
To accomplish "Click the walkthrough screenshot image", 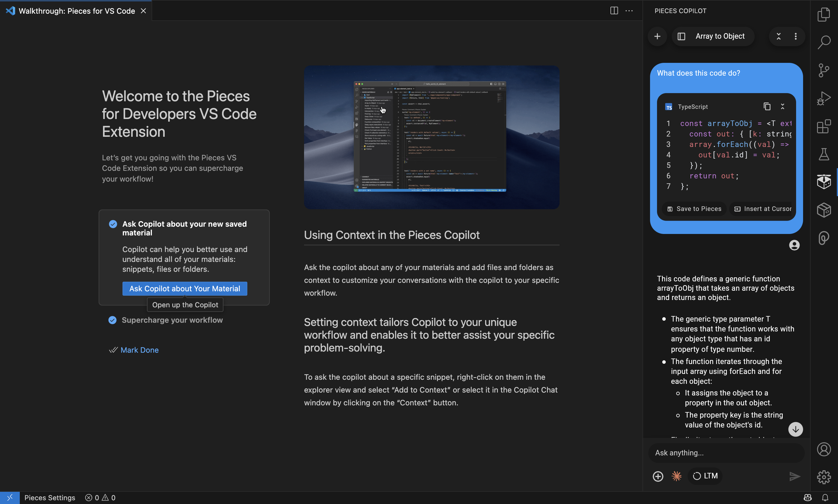I will tap(432, 137).
